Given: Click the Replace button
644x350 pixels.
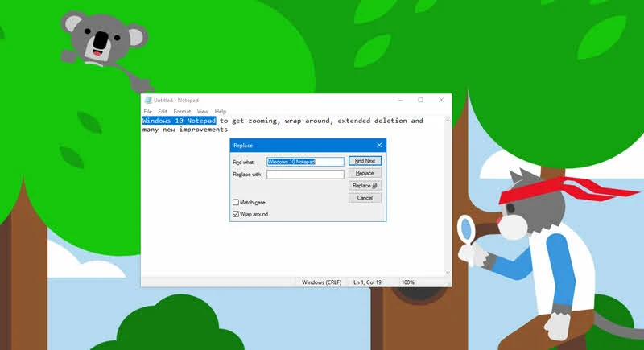Looking at the screenshot, I should pos(365,173).
